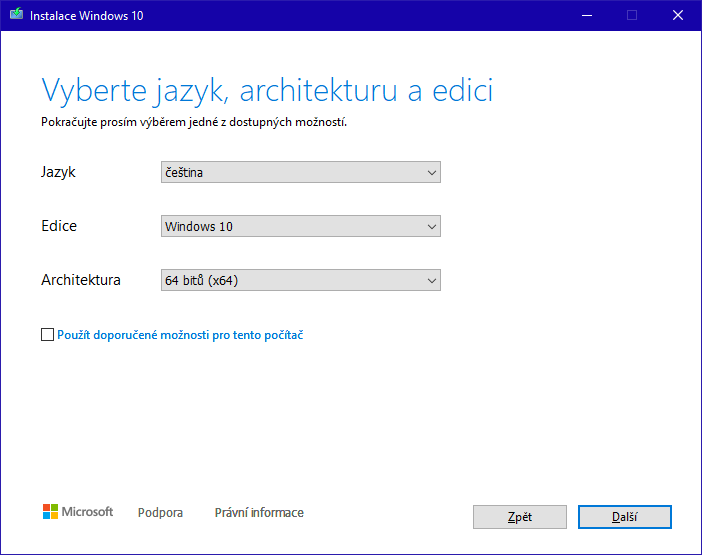Click the disabled maximize window button
Screen dimensions: 702x555
point(632,15)
